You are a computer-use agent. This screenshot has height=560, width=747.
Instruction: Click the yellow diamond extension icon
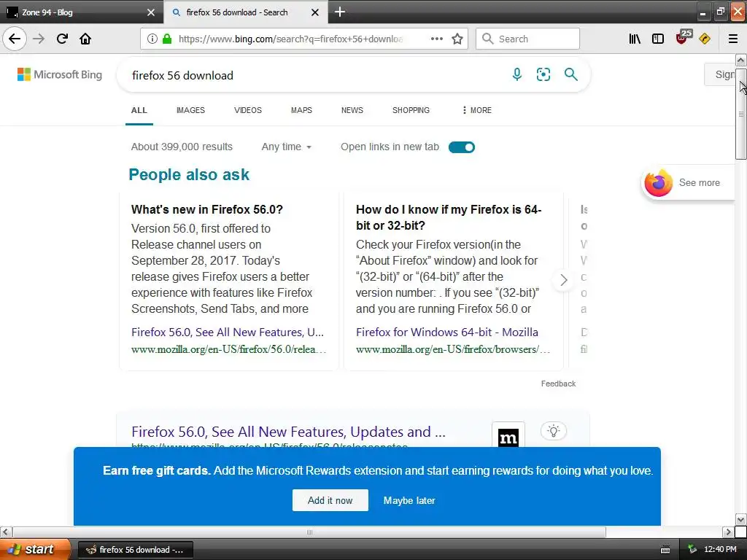(705, 39)
